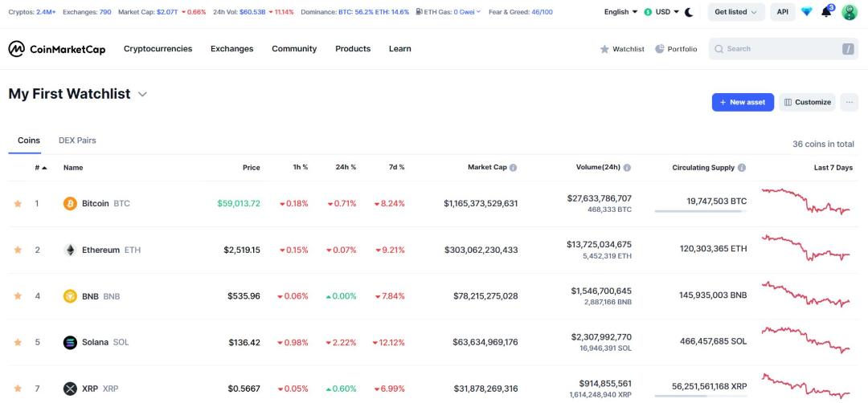
Task: Open the Community menu
Action: (294, 49)
